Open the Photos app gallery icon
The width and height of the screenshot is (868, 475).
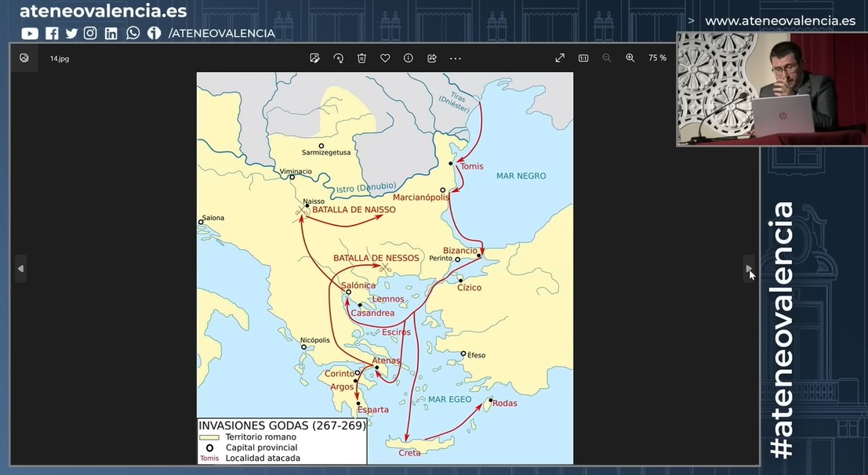pos(24,58)
